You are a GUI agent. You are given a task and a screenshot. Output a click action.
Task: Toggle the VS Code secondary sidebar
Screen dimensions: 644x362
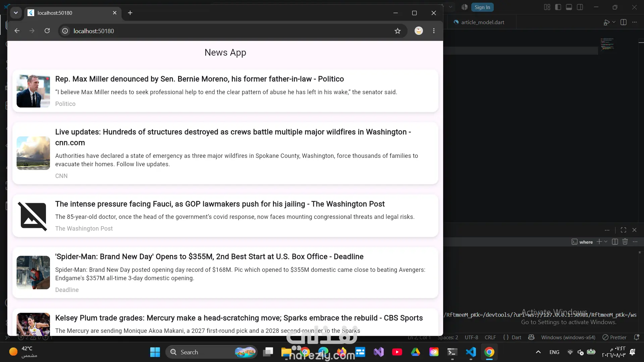coord(580,7)
